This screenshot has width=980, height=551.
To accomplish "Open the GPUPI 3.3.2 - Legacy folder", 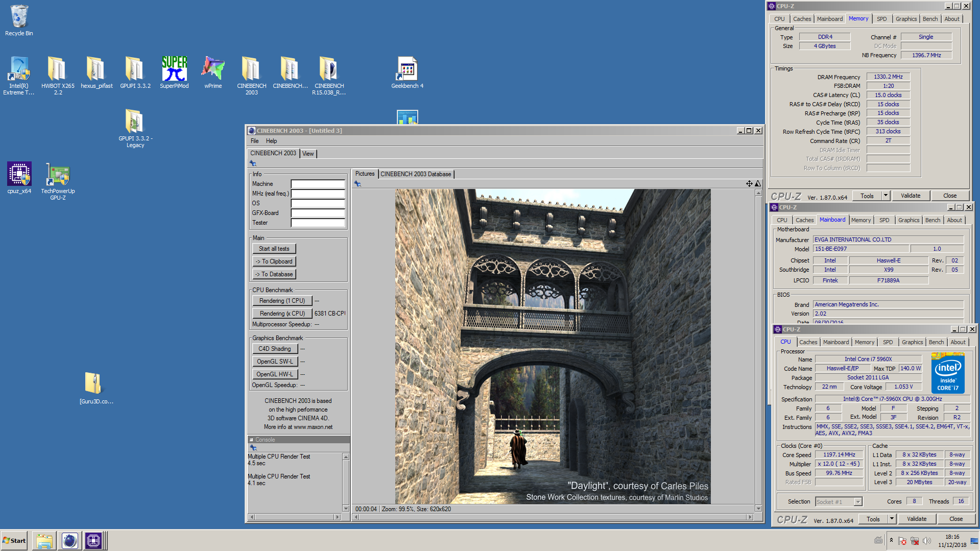I will pyautogui.click(x=135, y=128).
